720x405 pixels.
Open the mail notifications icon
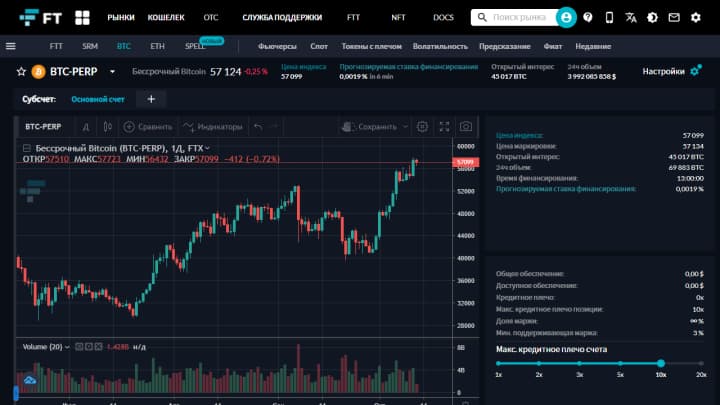coord(674,17)
